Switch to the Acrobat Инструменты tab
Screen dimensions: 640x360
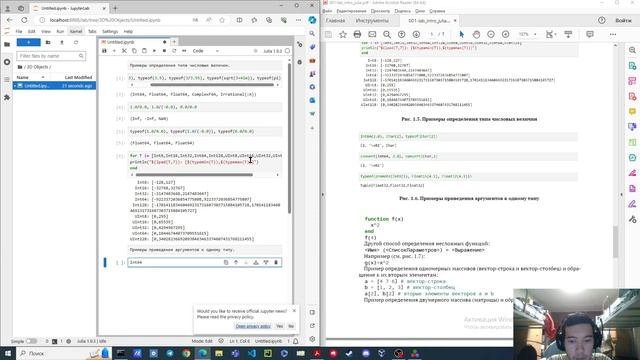tap(372, 20)
